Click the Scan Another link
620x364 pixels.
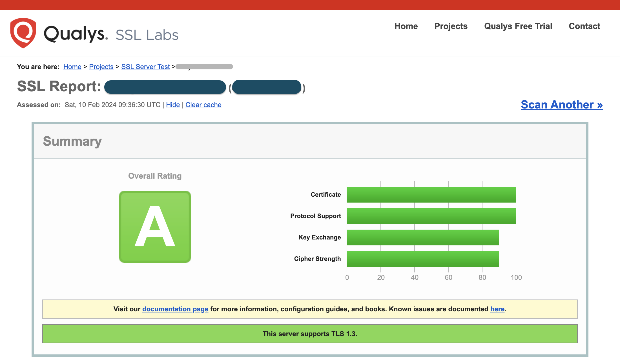click(x=562, y=105)
